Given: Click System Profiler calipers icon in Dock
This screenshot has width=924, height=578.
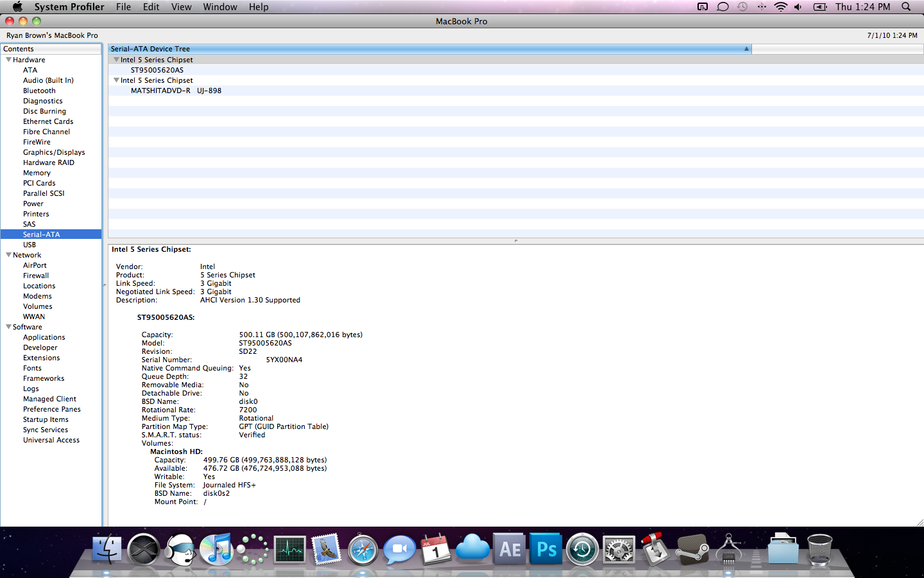Looking at the screenshot, I should point(729,549).
